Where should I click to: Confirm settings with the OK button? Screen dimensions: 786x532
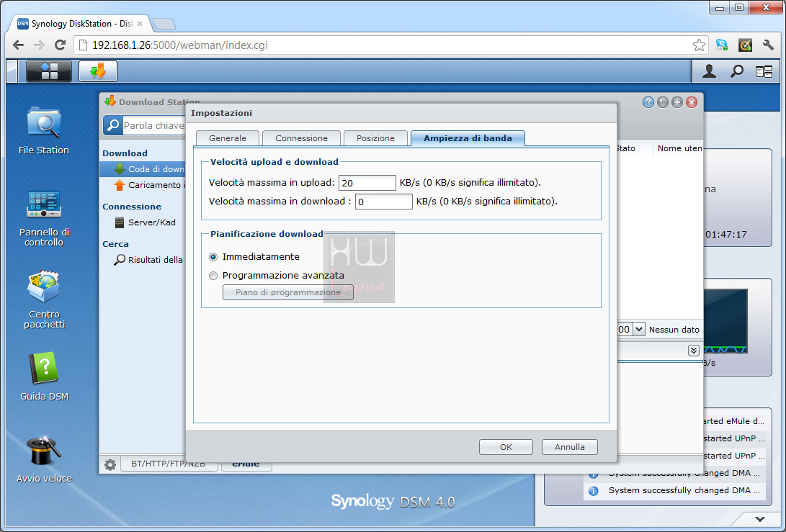[506, 447]
